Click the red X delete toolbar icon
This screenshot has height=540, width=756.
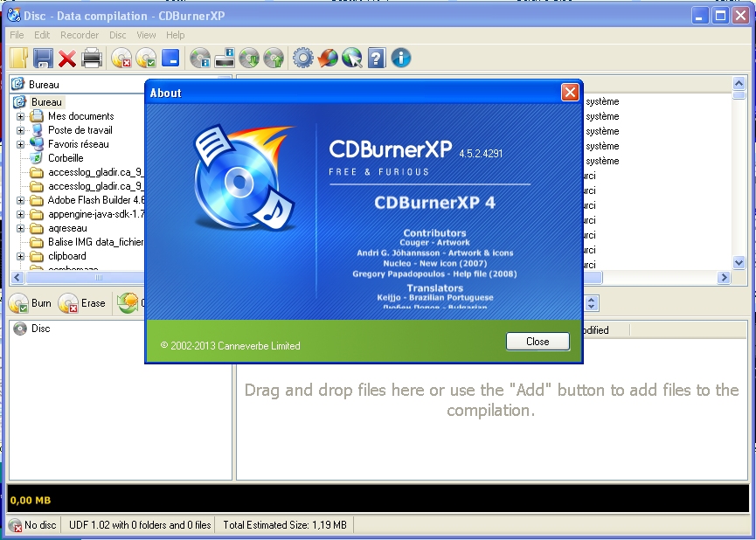[x=67, y=59]
